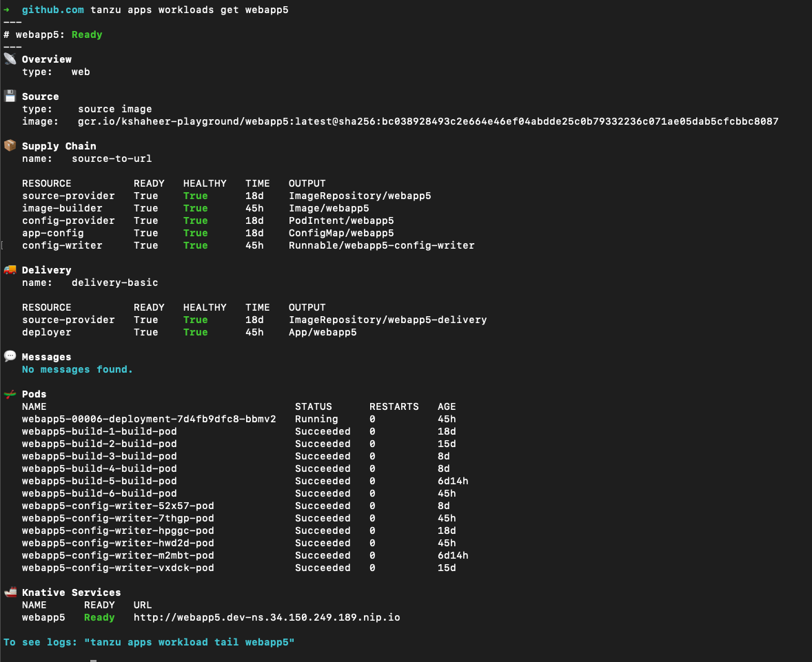Select delivery name delivery-basic
Screen dimensions: 812x662
coord(115,282)
